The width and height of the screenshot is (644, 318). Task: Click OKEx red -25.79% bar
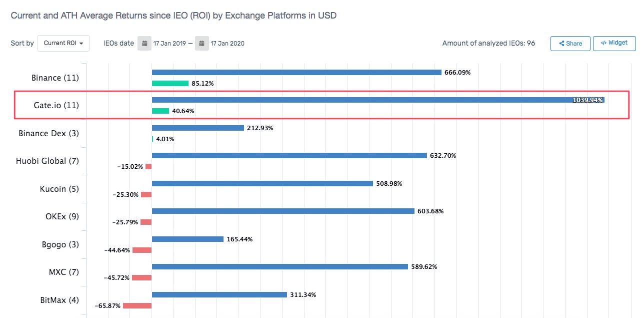146,222
